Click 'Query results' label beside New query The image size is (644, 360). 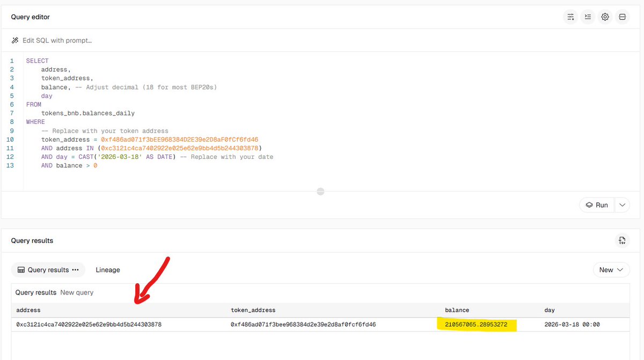coord(36,292)
